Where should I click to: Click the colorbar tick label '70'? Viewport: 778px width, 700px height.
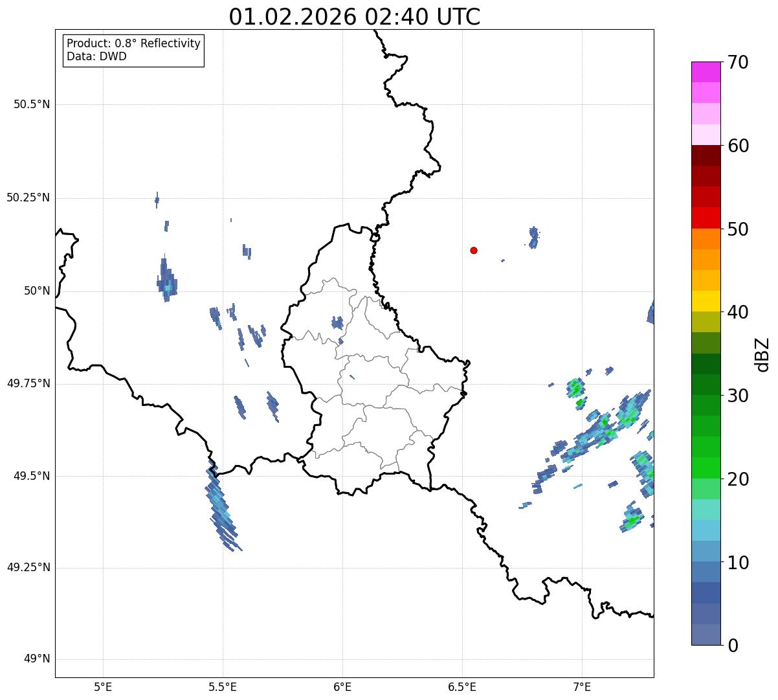738,62
